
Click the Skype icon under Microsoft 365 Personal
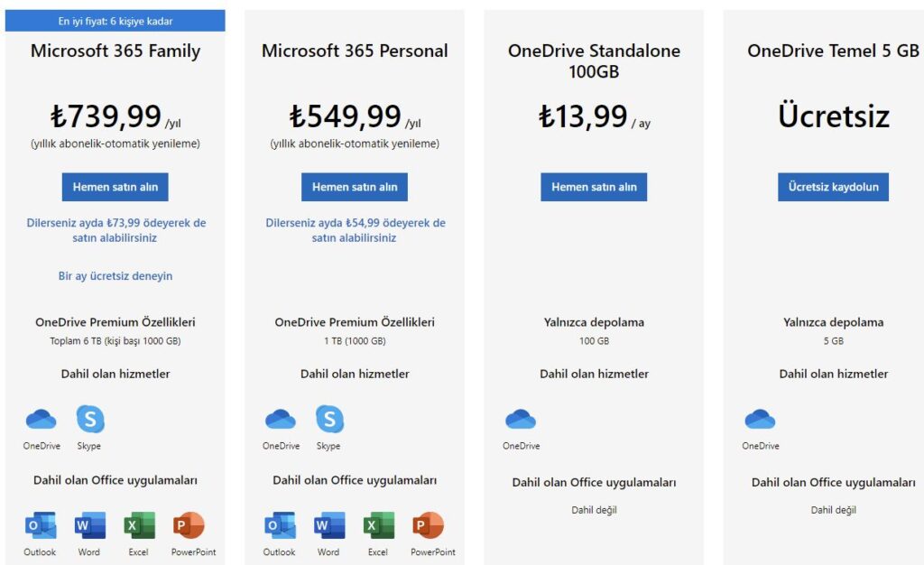click(x=329, y=420)
